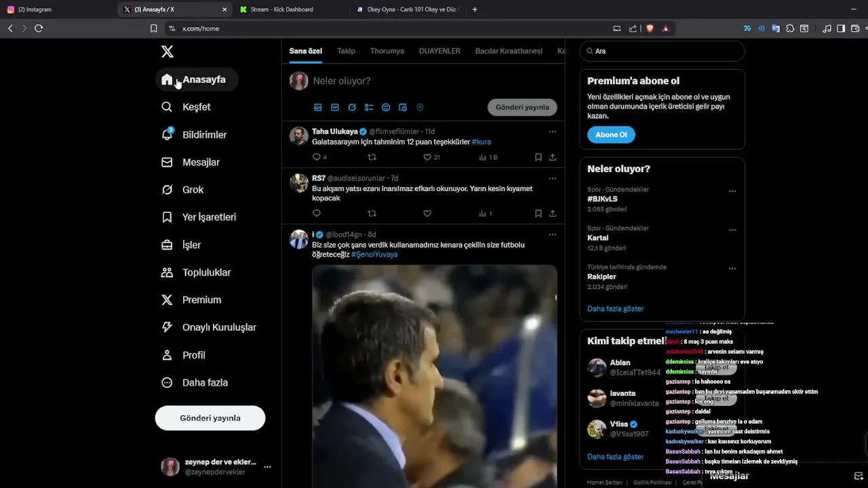Click composer Gönderi yayınla button
868x488 pixels.
click(x=522, y=107)
